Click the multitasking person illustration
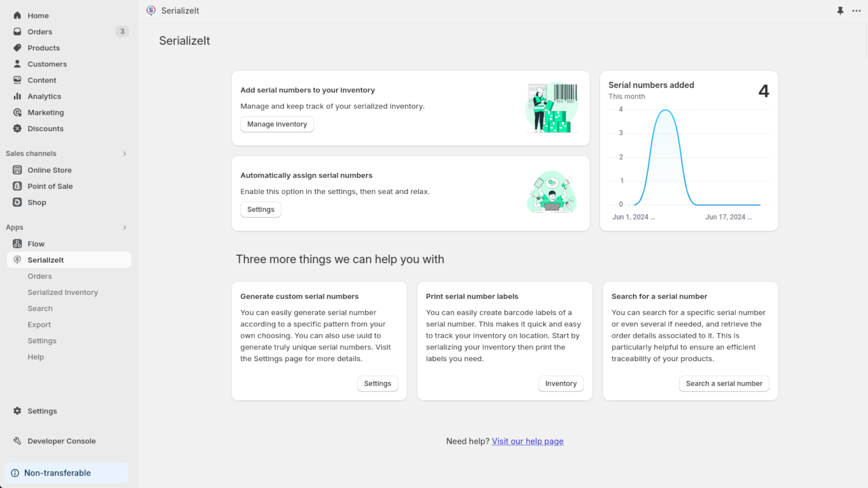 point(552,192)
